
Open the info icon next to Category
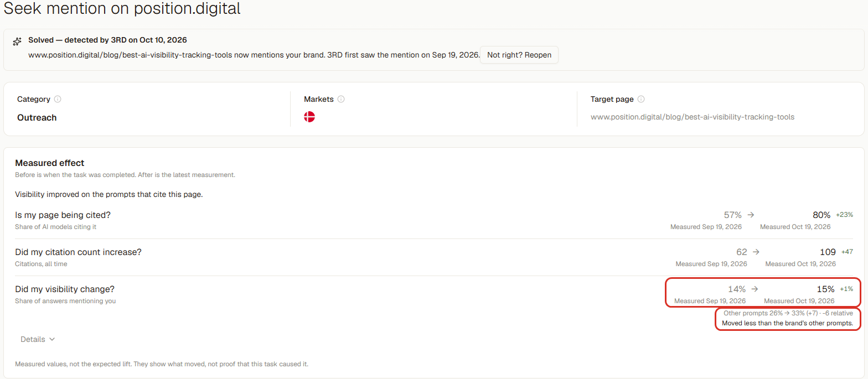58,100
